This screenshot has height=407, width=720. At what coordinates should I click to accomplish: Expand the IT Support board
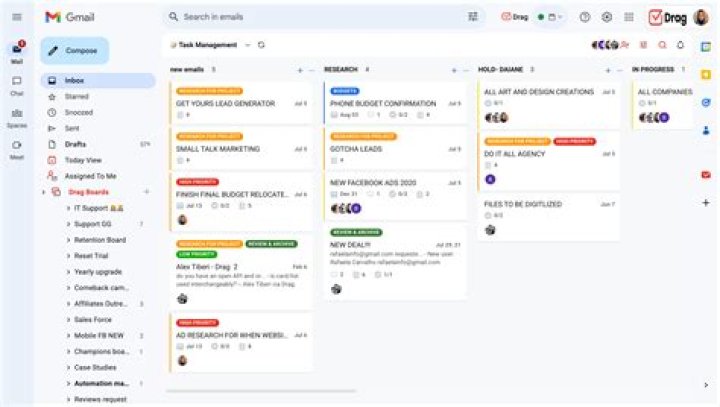click(x=69, y=208)
